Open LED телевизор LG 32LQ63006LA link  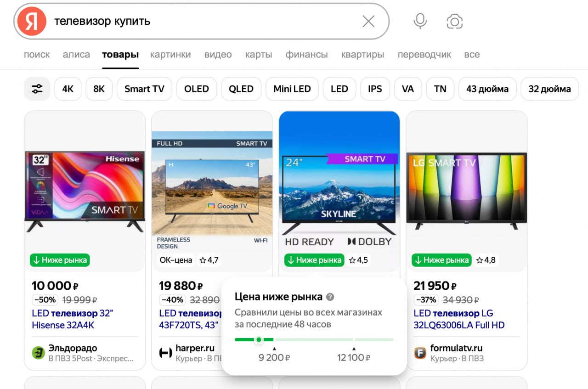pos(458,319)
